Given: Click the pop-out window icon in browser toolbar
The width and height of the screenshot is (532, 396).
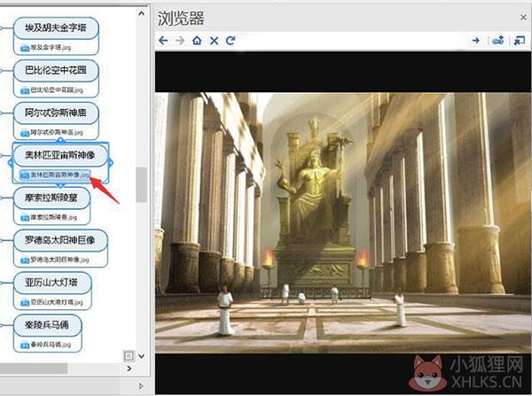Looking at the screenshot, I should pos(519,41).
